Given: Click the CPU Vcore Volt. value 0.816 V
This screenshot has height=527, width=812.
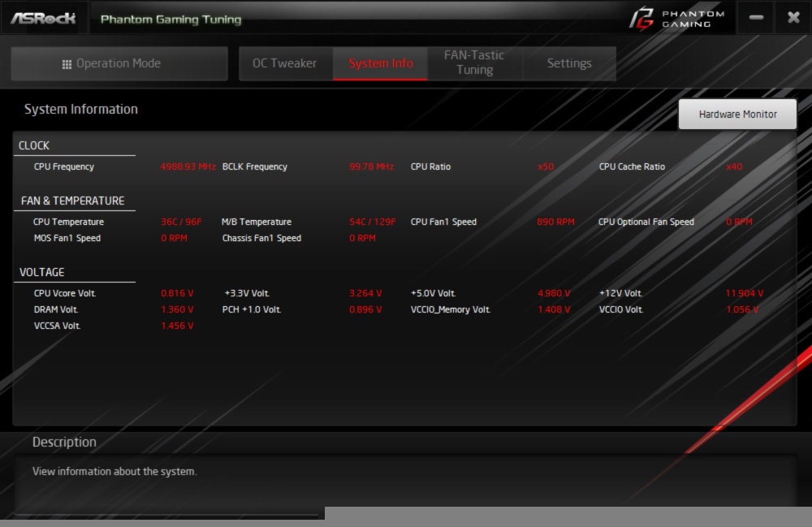Looking at the screenshot, I should (177, 293).
